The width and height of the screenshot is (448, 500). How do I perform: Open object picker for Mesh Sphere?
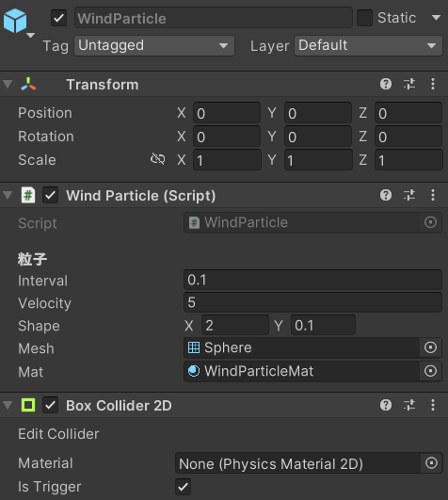click(x=430, y=347)
